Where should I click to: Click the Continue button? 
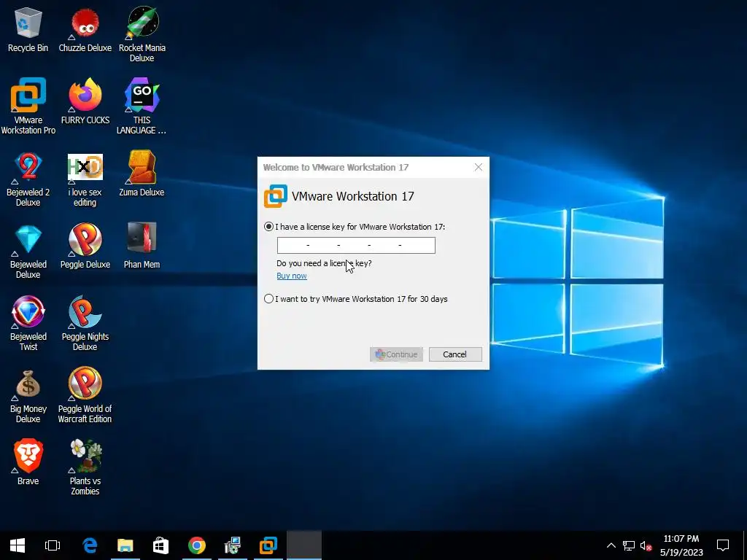(x=396, y=354)
